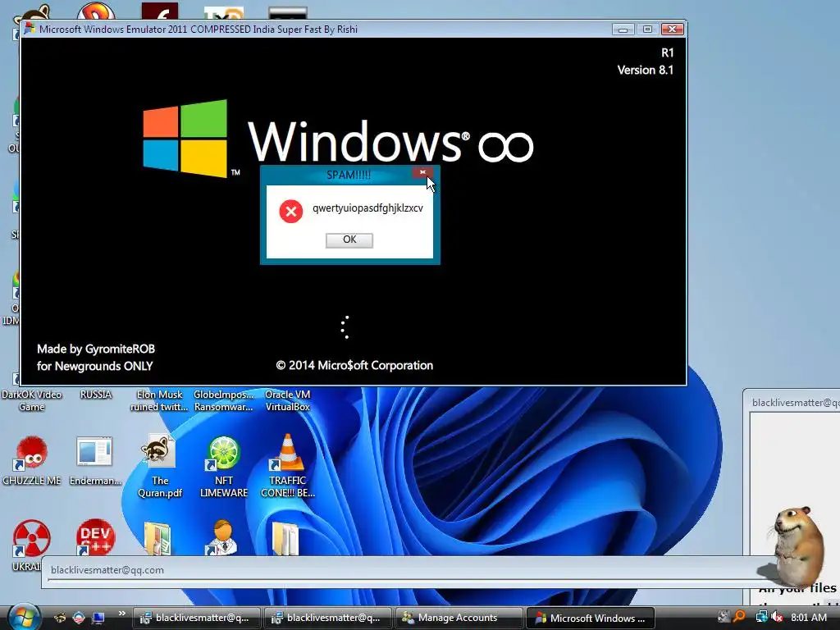This screenshot has height=630, width=840.
Task: Minimize the Windows Emulator window
Action: pos(623,30)
